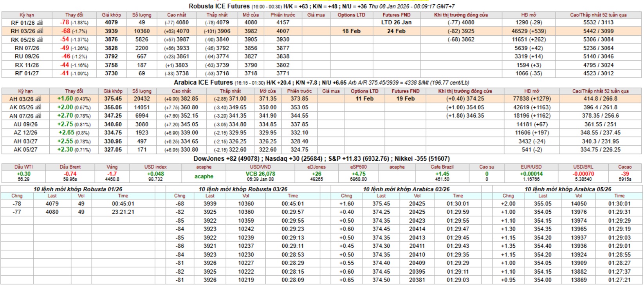The image size is (644, 285).
Task: Open the chart icon beside RF 01/26
Action: click(40, 23)
